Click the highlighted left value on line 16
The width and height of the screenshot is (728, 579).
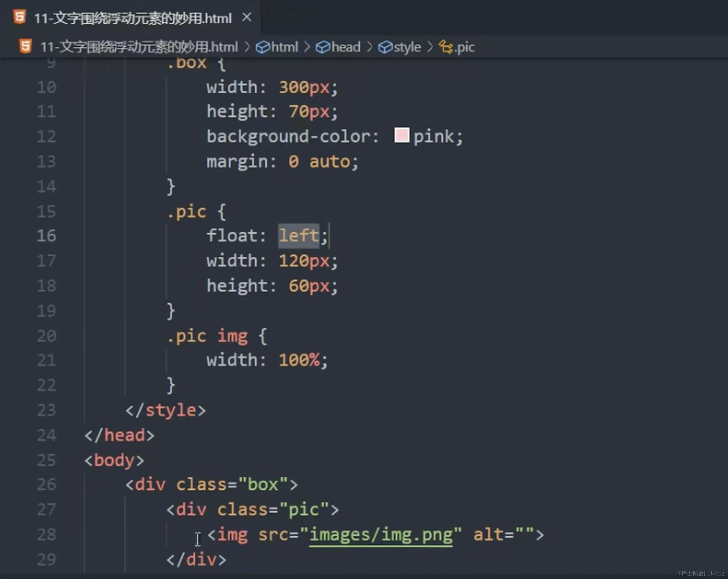coord(299,235)
